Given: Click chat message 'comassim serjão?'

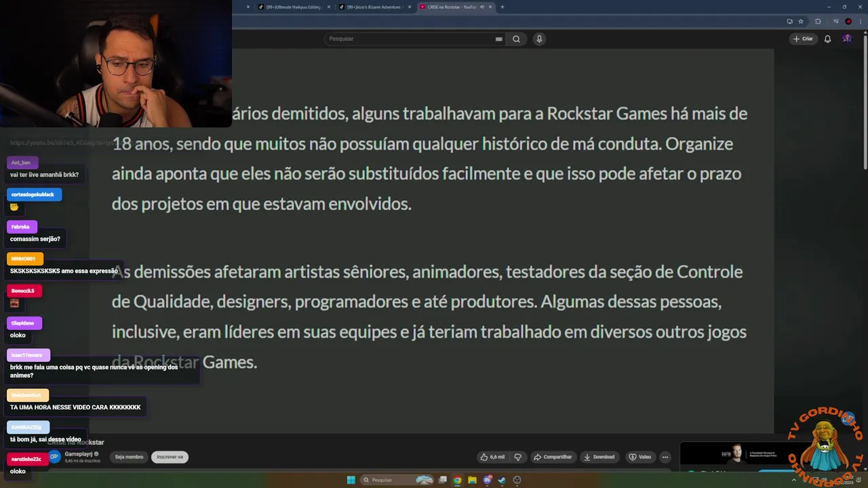Looking at the screenshot, I should (x=35, y=239).
